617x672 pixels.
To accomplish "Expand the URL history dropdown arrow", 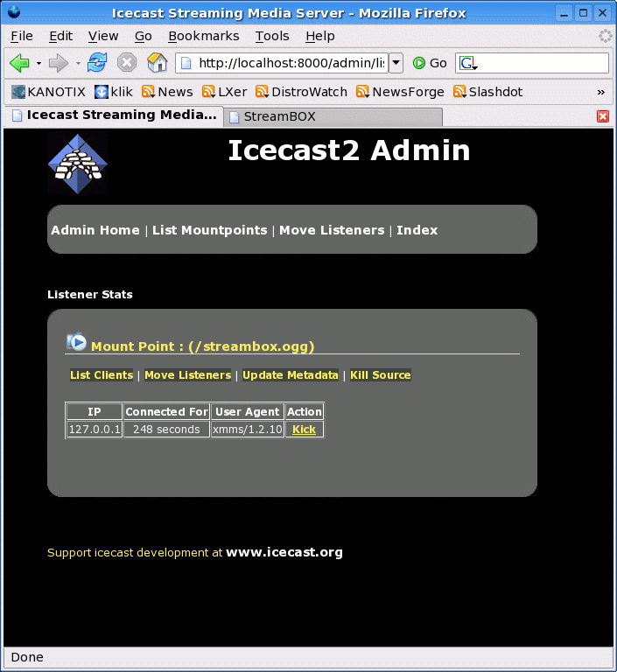I will pyautogui.click(x=396, y=63).
